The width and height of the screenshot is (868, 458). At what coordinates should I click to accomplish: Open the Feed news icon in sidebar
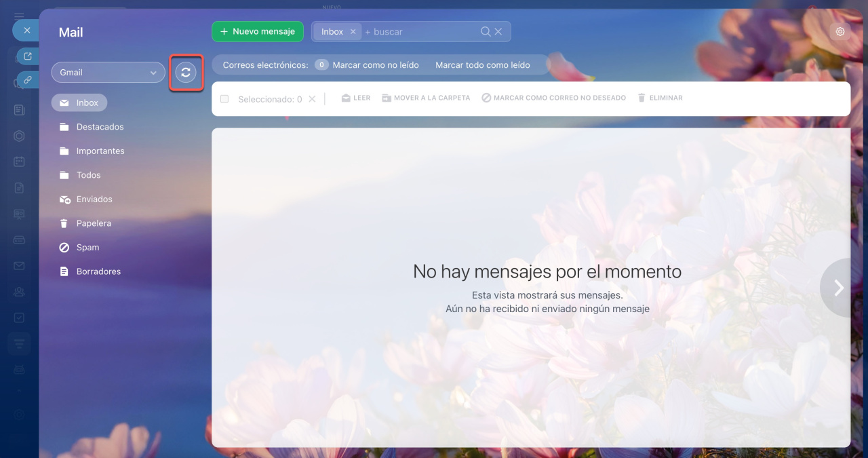click(19, 110)
